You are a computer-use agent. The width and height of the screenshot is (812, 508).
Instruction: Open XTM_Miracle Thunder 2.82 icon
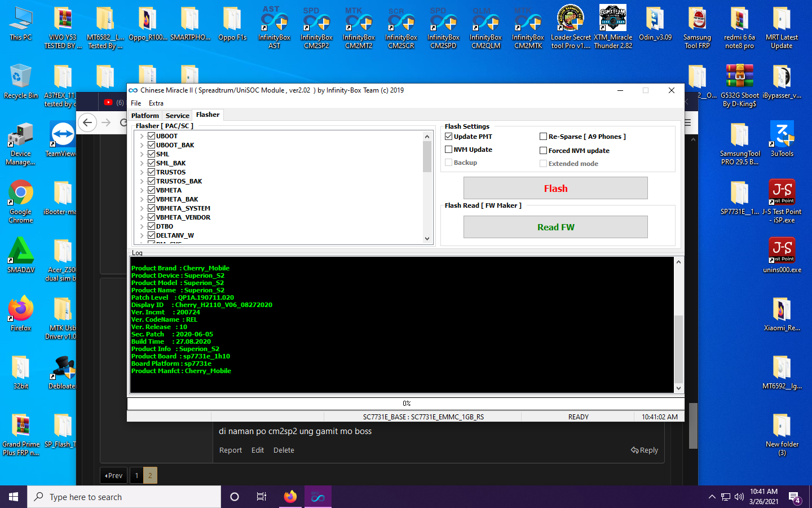[613, 27]
